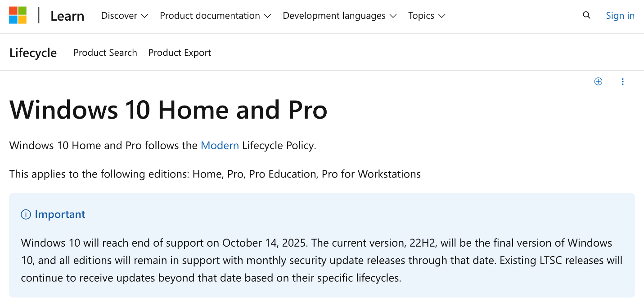Expand the Discover dropdown
Screen dimensions: 644x306
pos(125,16)
